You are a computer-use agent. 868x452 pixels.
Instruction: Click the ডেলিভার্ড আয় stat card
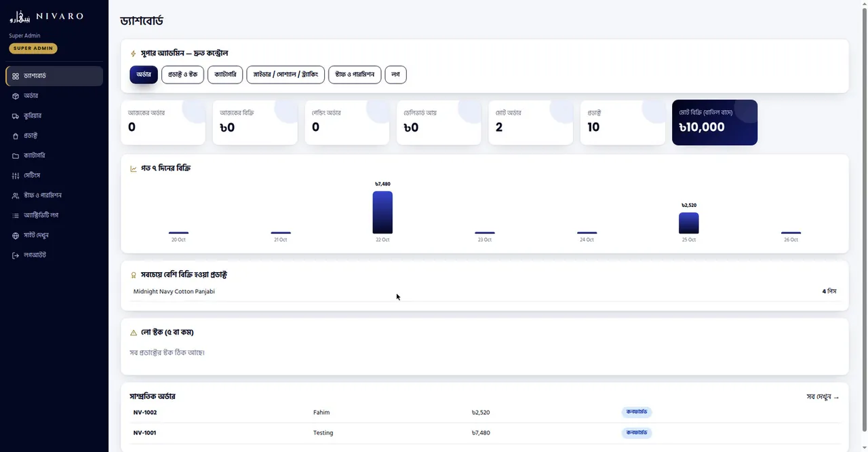click(x=439, y=123)
